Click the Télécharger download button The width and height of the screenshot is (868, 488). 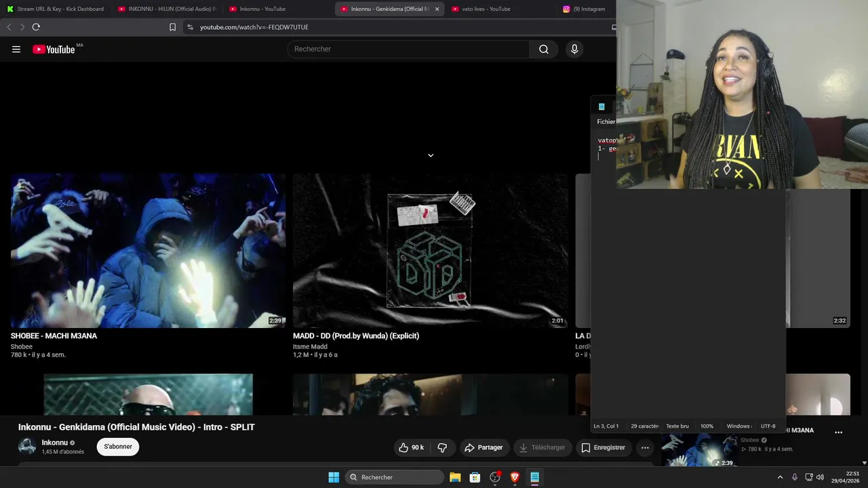pyautogui.click(x=542, y=447)
